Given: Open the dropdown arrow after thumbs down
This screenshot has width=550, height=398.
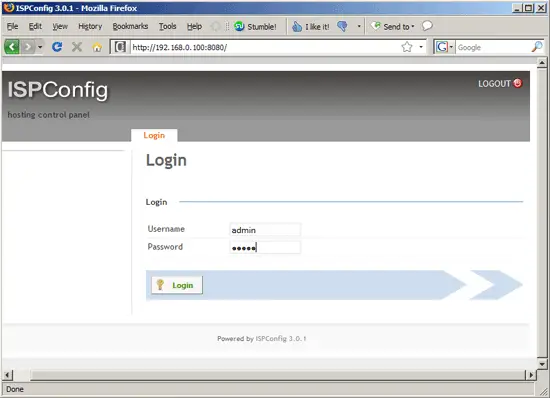Looking at the screenshot, I should click(x=359, y=26).
